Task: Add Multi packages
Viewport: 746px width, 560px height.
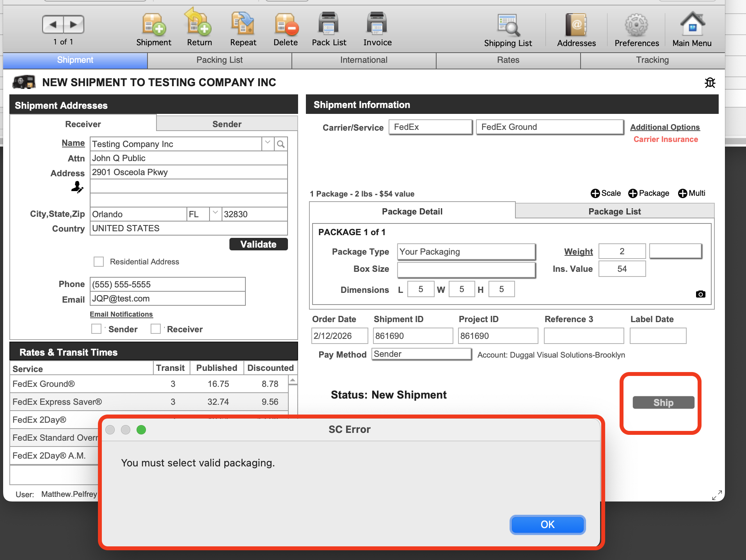Action: [x=692, y=193]
